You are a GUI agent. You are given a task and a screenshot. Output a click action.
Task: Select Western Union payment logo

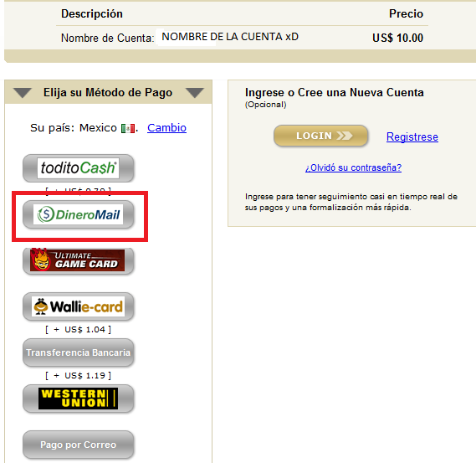tap(79, 399)
